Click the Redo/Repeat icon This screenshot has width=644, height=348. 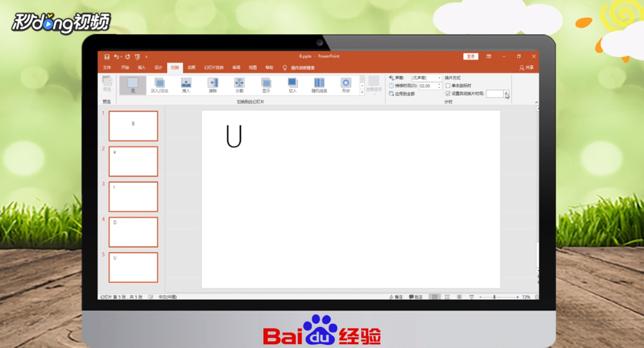point(128,57)
